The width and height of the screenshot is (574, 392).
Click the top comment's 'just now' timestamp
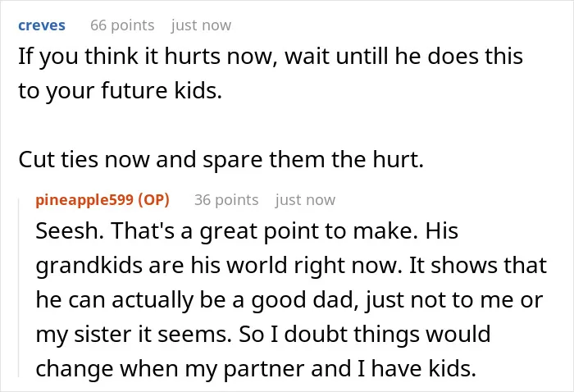[201, 25]
